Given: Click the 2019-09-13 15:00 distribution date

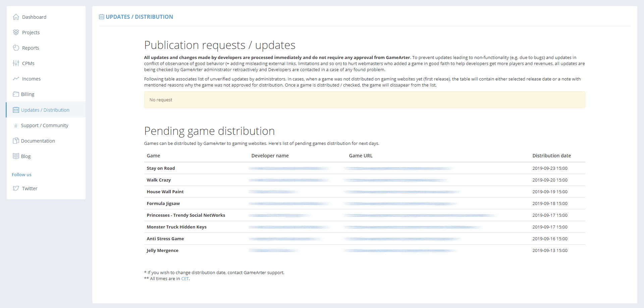Looking at the screenshot, I should (550, 250).
